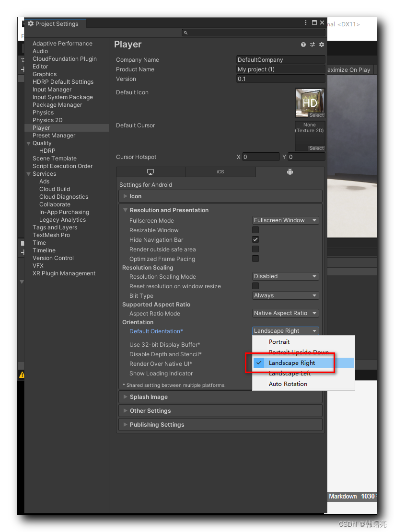Image resolution: width=394 pixels, height=532 pixels.
Task: Enable Optimized Frame Pacing
Action: [255, 258]
